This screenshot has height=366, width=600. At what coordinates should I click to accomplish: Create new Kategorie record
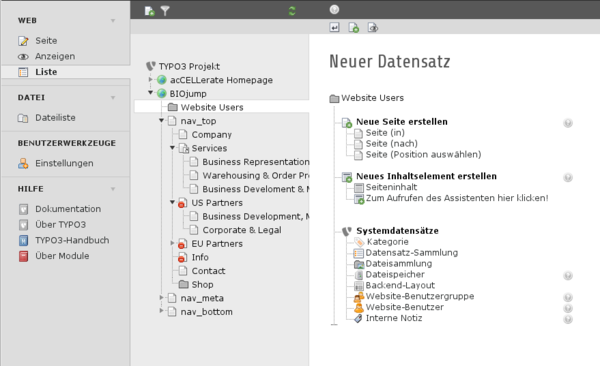click(387, 242)
